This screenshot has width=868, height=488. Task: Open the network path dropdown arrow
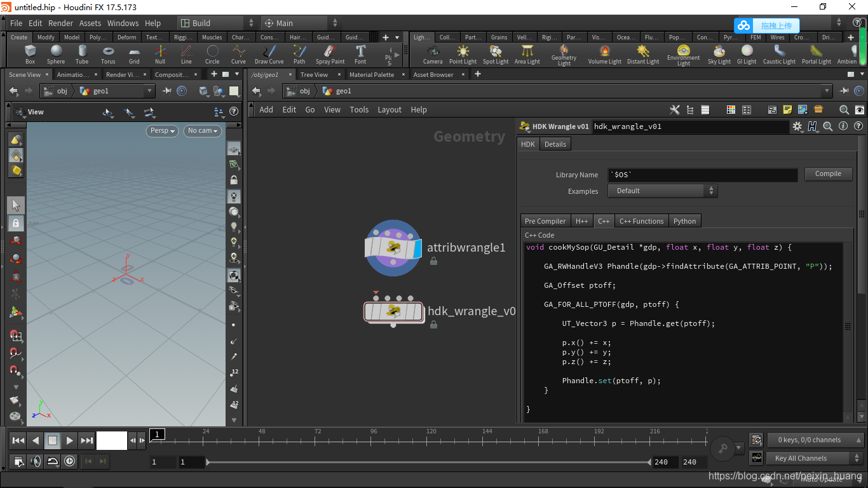pyautogui.click(x=826, y=91)
